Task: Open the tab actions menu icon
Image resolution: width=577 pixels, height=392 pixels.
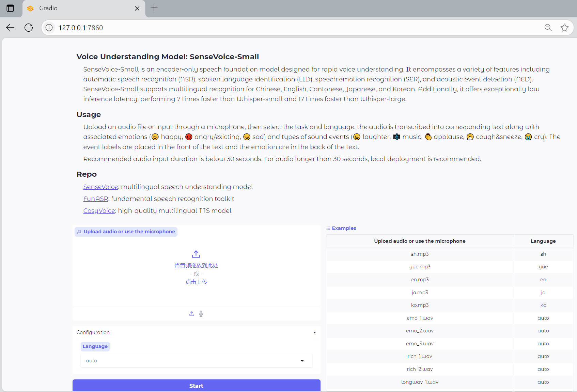Action: click(x=10, y=8)
